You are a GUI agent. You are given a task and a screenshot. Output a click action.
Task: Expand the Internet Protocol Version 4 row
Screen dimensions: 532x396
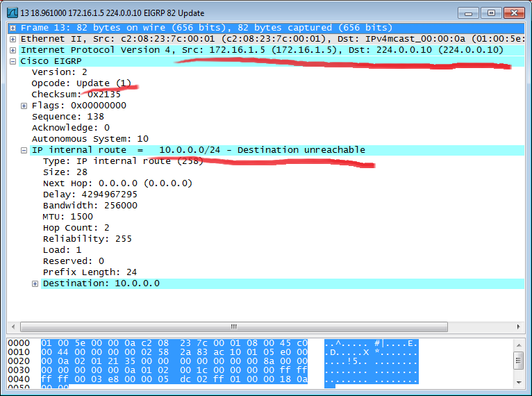[13, 51]
